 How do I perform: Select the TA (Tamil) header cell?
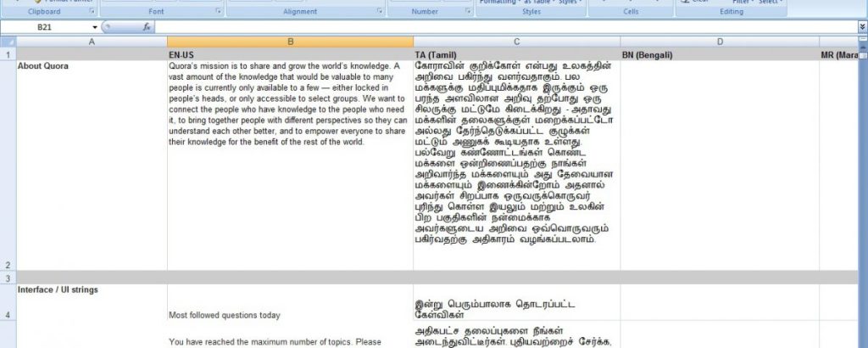click(516, 54)
